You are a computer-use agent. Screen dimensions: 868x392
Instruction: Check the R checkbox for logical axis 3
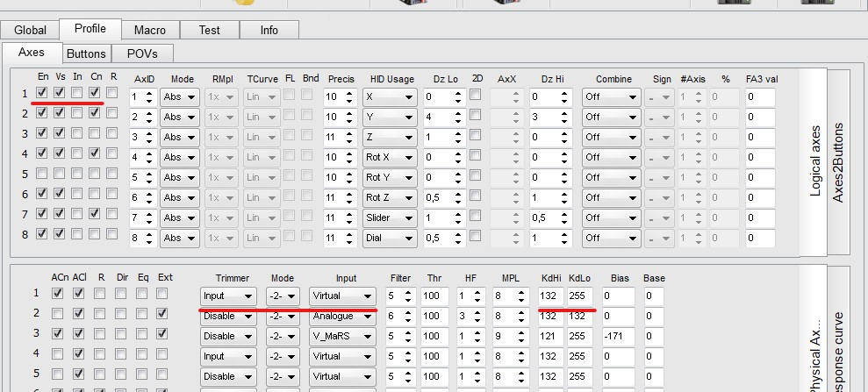(x=111, y=132)
